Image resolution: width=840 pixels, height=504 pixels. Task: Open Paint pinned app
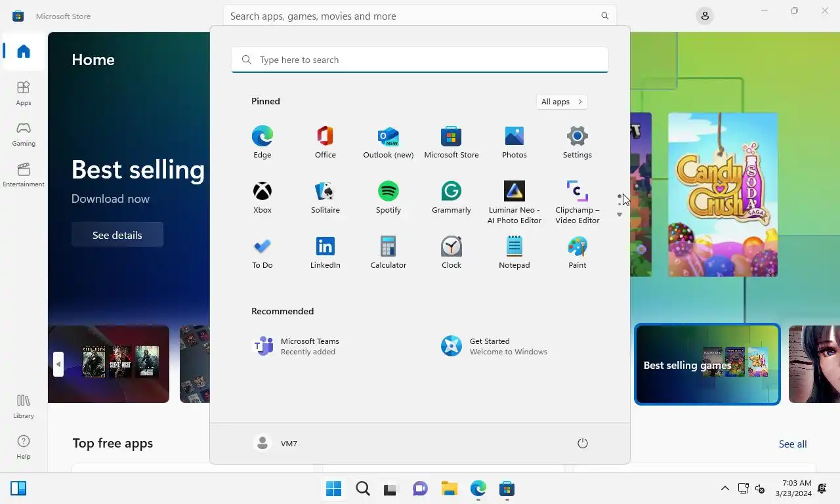pos(577,252)
